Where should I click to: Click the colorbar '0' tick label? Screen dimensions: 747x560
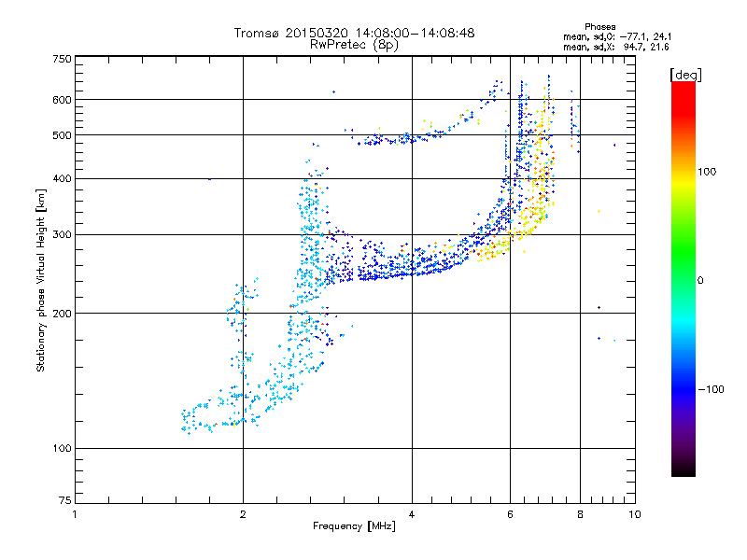700,281
